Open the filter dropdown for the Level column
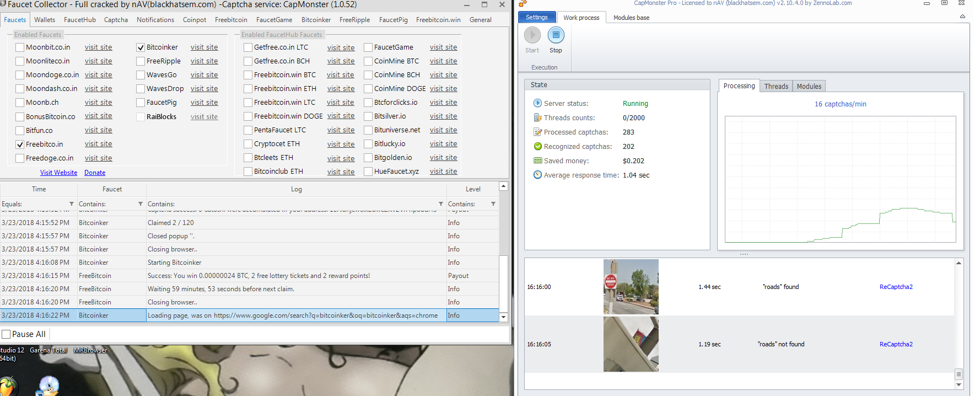Screen dimensions: 980x396 click(x=493, y=204)
